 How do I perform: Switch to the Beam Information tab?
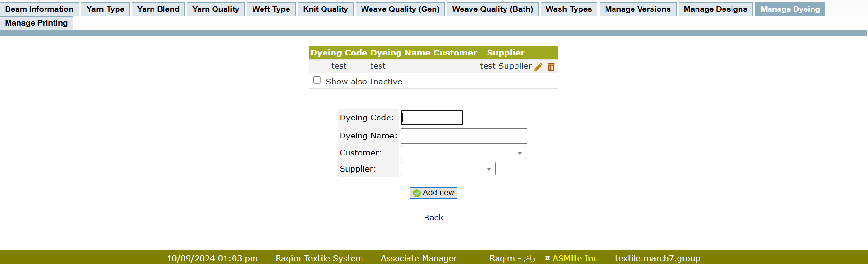click(39, 9)
